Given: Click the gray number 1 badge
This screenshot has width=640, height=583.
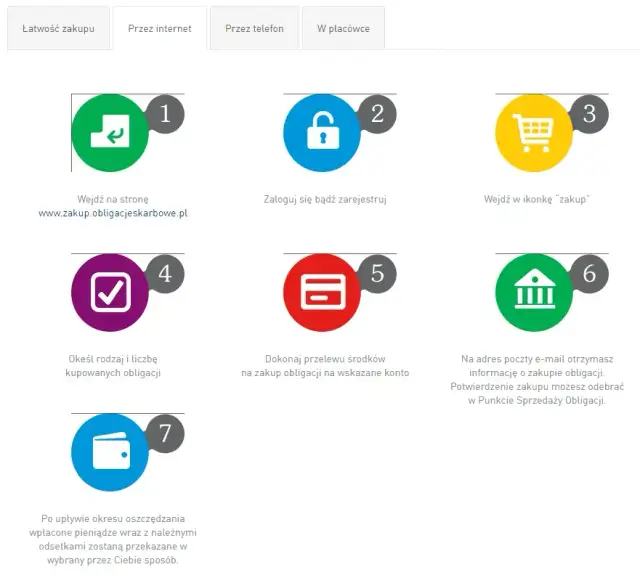Looking at the screenshot, I should (165, 114).
